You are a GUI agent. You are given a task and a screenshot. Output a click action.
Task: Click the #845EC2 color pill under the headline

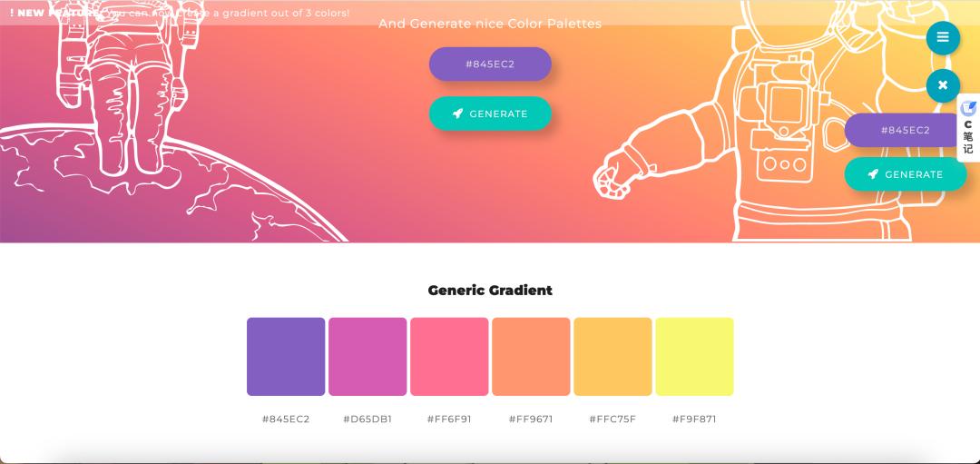click(x=490, y=64)
